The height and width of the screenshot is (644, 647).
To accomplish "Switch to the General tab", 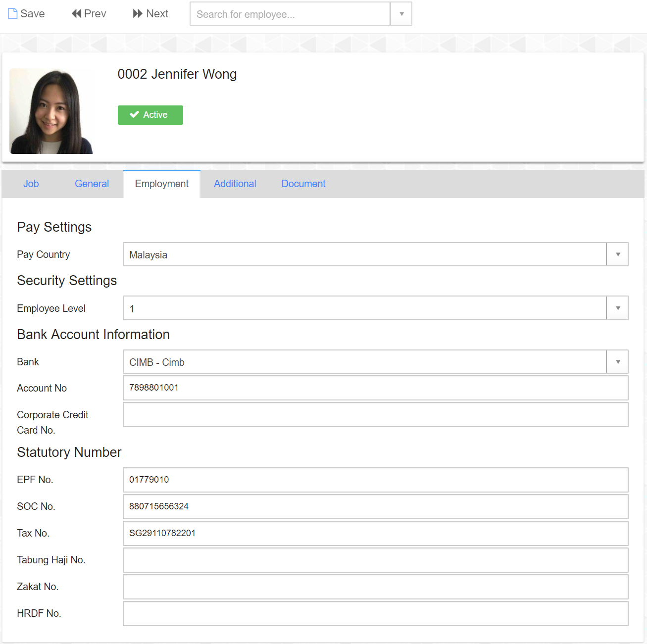I will click(92, 184).
